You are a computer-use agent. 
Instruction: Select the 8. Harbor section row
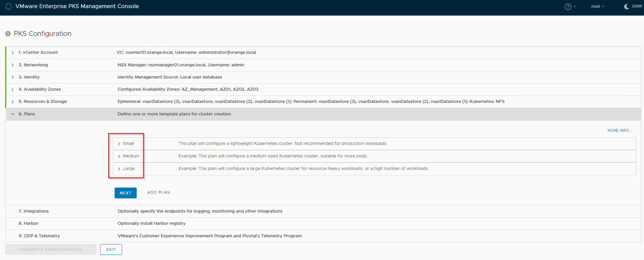pos(323,223)
